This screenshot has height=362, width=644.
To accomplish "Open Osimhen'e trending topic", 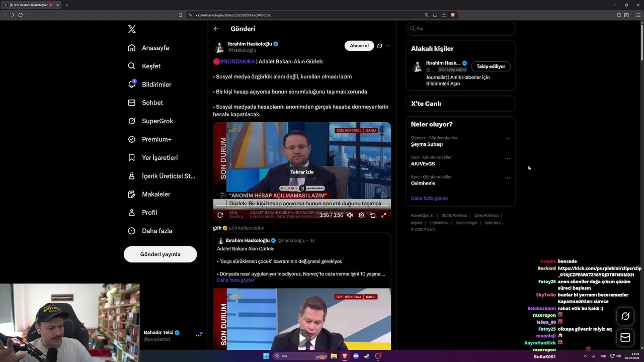I will coord(423,183).
